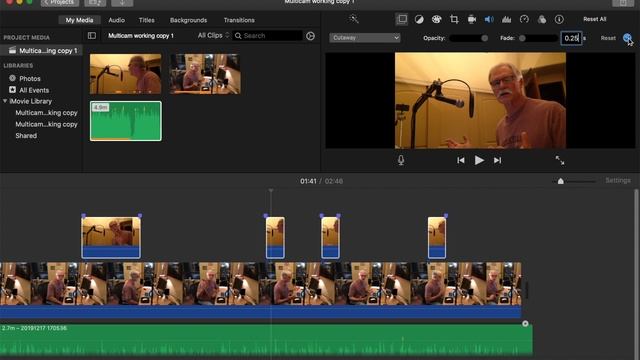Select the main video track in timeline
The image size is (640, 360).
260,291
